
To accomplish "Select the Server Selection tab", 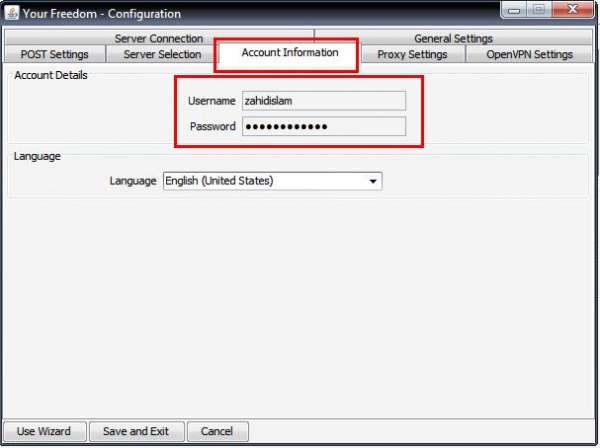I will click(162, 54).
